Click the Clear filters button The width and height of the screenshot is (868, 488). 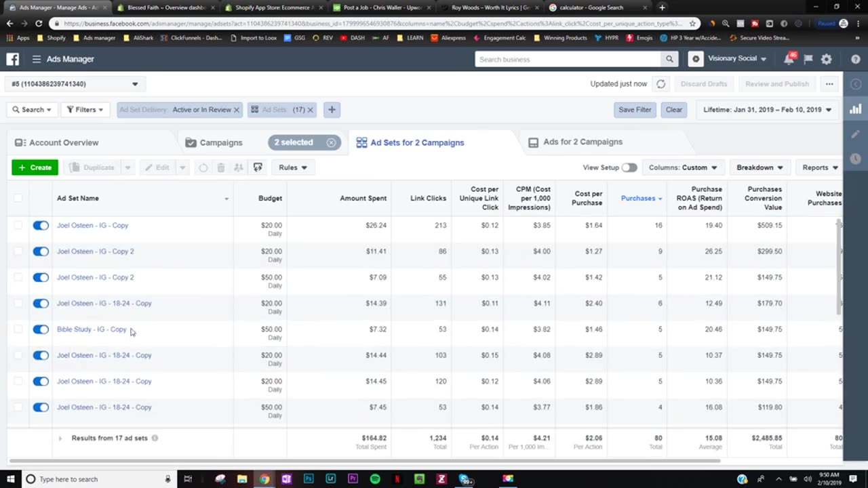click(x=674, y=110)
